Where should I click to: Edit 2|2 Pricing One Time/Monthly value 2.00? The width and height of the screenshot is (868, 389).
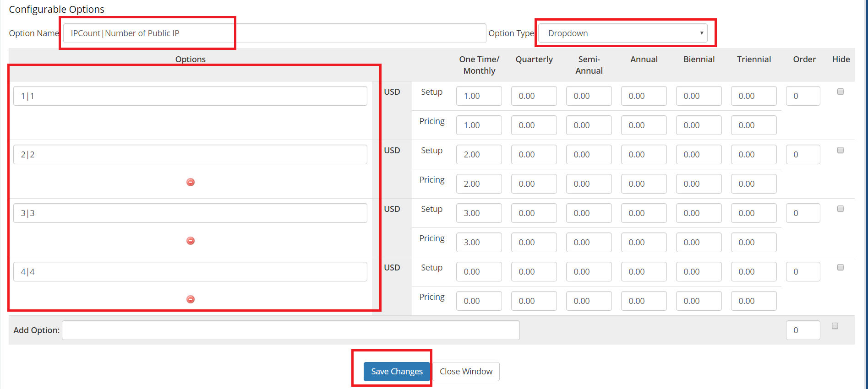point(479,184)
